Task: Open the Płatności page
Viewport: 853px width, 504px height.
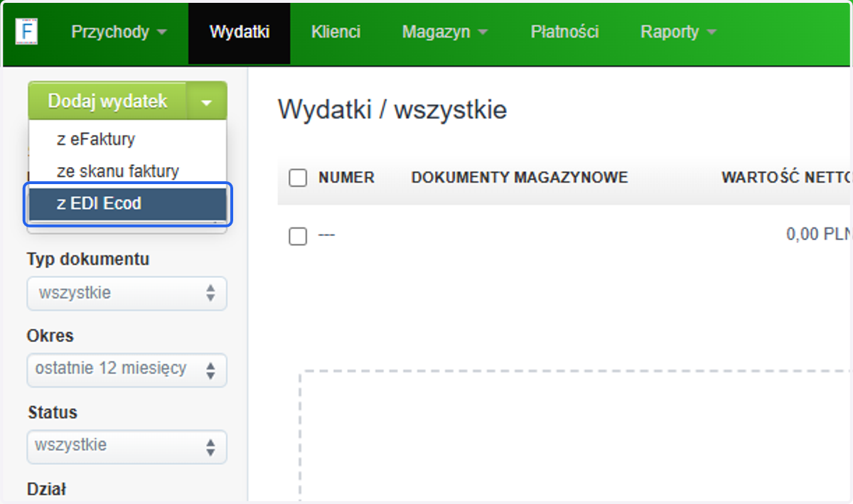Action: (x=564, y=32)
